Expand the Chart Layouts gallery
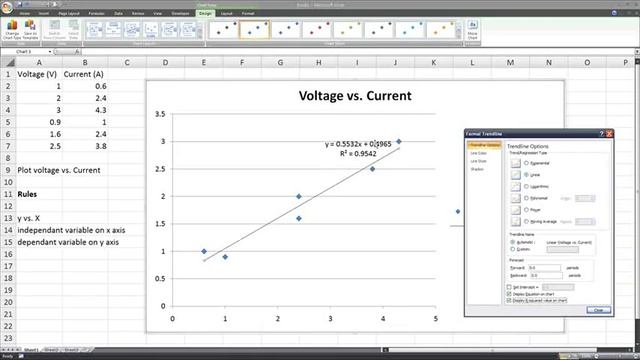Image resolution: width=640 pixels, height=360 pixels. pos(200,36)
